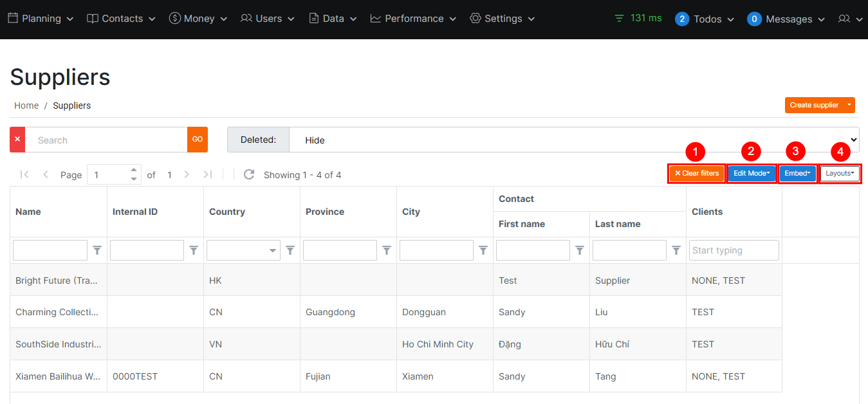868x404 pixels.
Task: Click the Search input field
Action: (x=106, y=140)
